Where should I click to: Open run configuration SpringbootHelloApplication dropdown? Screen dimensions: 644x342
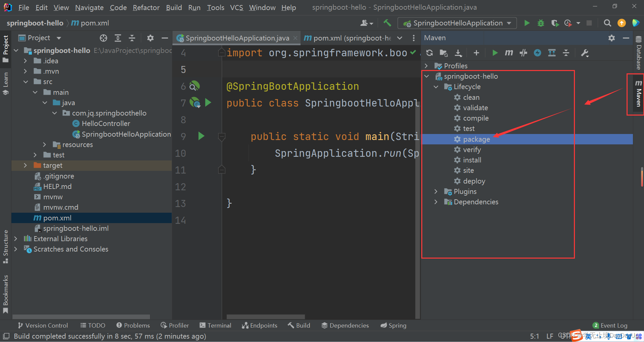point(457,23)
